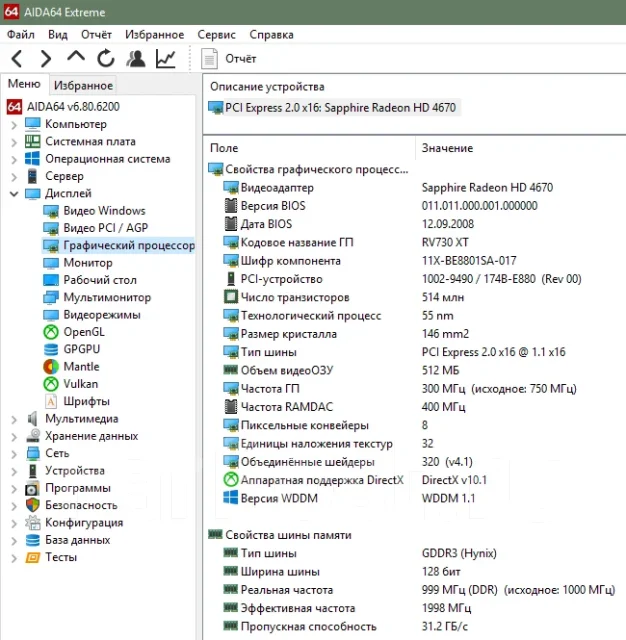Open the Сервис menu
This screenshot has height=640, width=626.
pos(216,35)
